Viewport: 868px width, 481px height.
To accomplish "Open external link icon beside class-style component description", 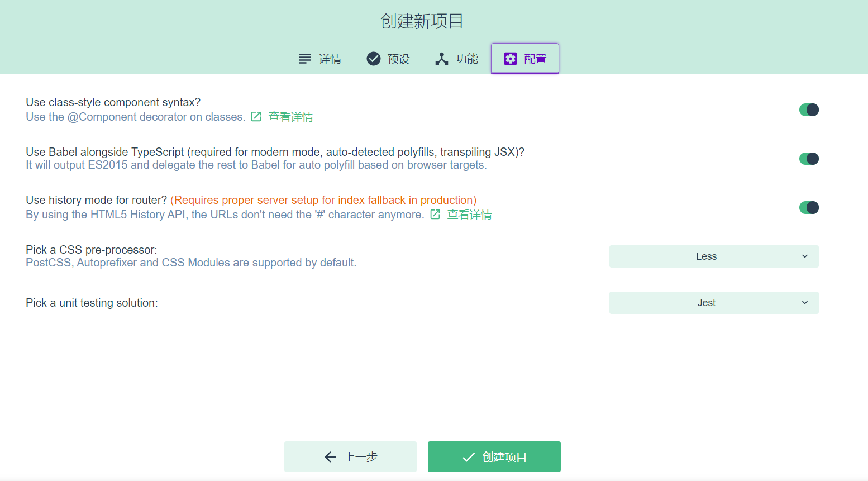I will (256, 116).
